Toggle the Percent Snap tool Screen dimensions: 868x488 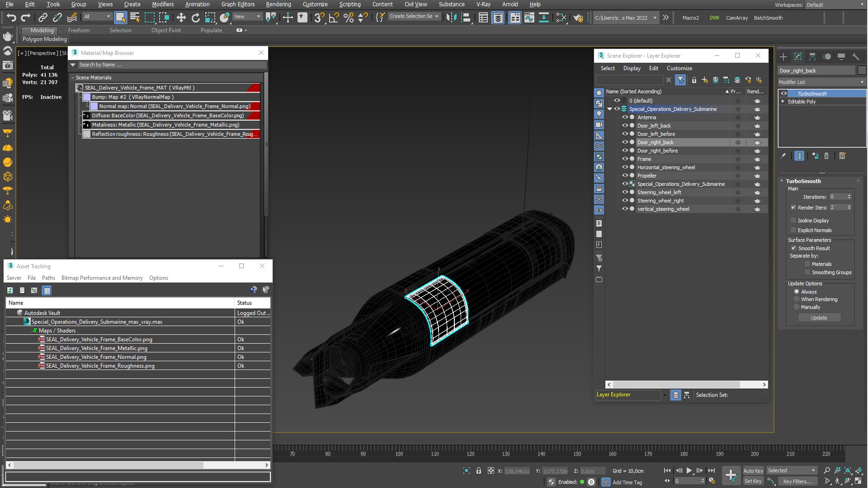(x=348, y=18)
